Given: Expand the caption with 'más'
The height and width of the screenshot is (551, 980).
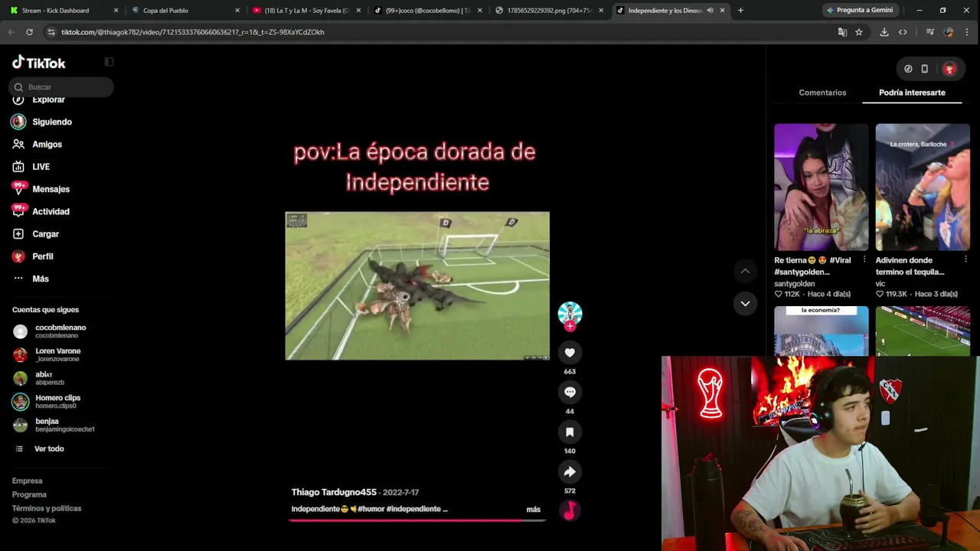Looking at the screenshot, I should 534,510.
